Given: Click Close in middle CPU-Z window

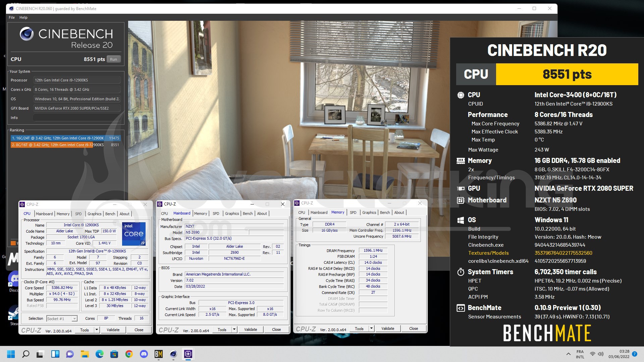Looking at the screenshot, I should tap(276, 329).
